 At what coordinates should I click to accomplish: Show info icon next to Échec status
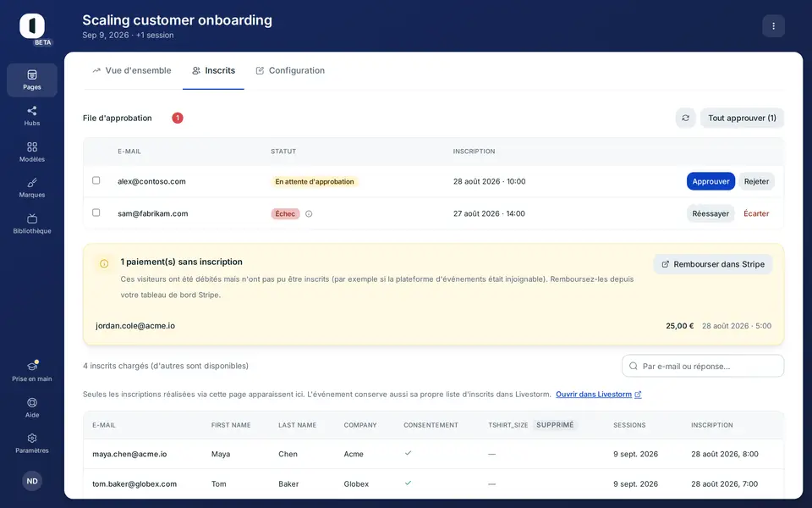coord(309,213)
